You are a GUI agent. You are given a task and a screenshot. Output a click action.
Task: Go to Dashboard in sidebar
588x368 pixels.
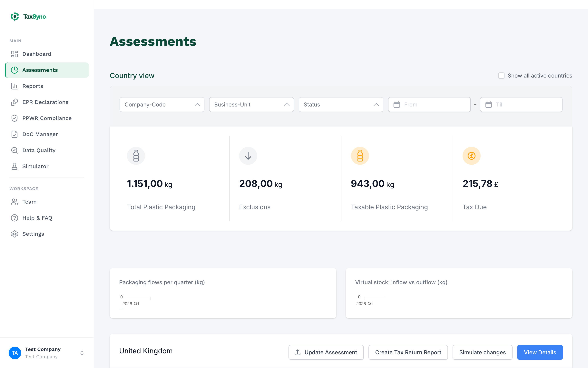(x=47, y=54)
